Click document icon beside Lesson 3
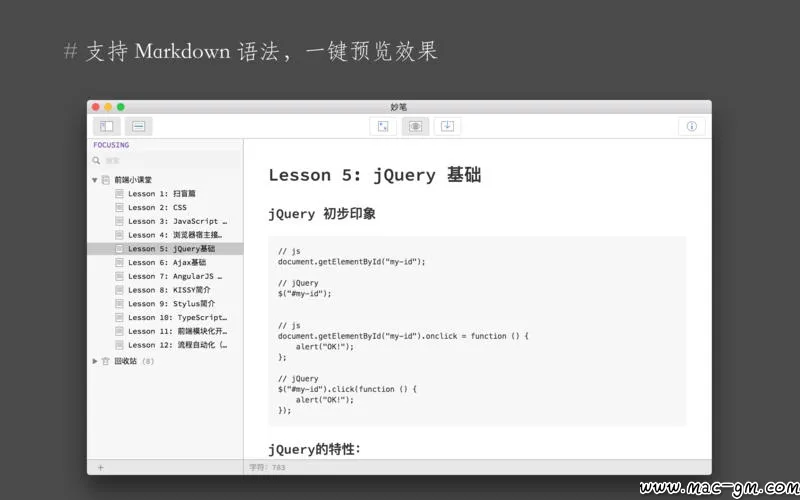 (x=119, y=221)
